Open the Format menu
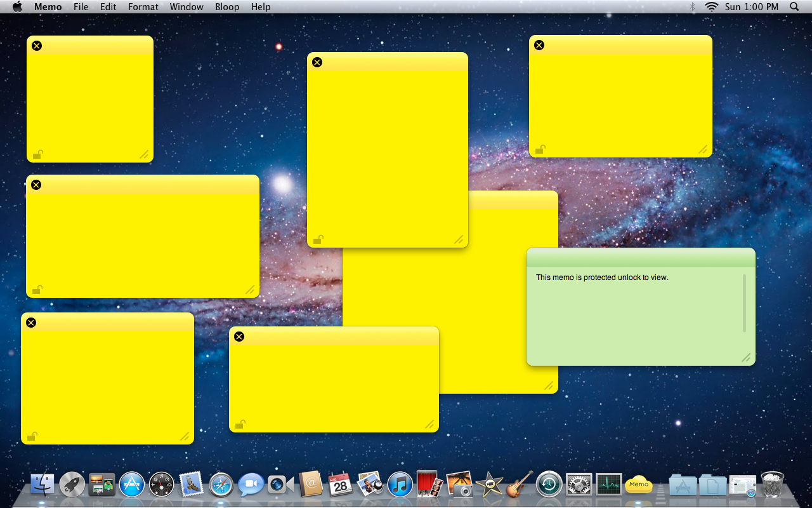812x508 pixels. point(143,7)
